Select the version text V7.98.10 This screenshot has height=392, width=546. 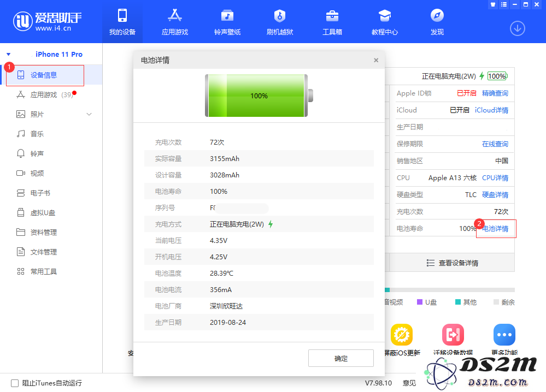pyautogui.click(x=378, y=383)
